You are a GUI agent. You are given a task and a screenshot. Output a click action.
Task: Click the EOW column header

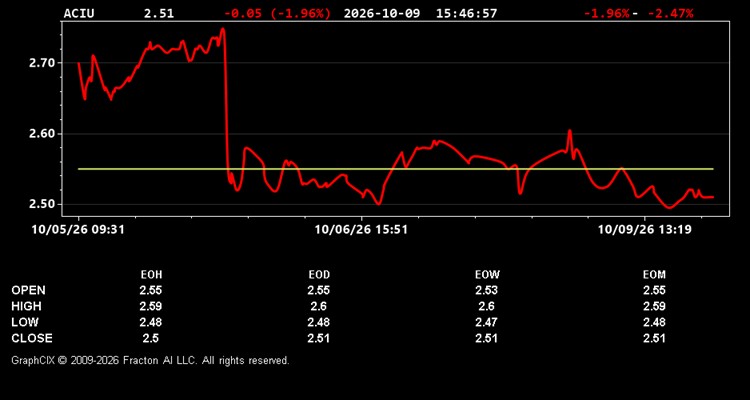486,275
